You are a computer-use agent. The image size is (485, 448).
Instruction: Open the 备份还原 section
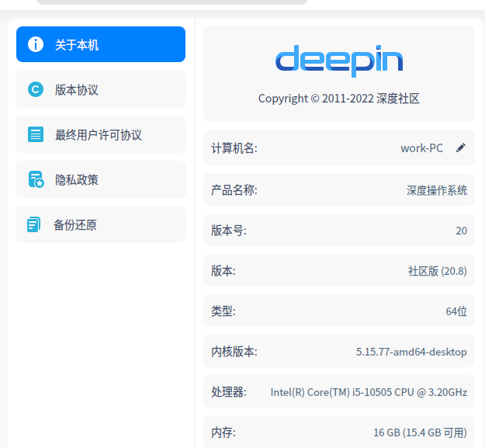pos(101,224)
